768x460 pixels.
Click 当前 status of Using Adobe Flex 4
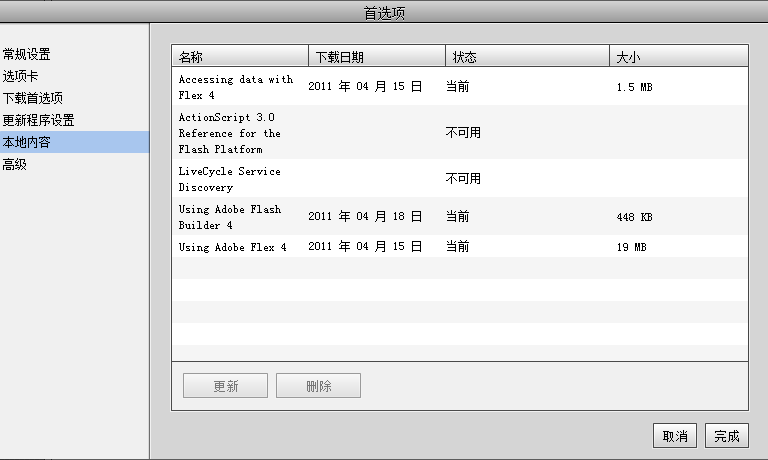point(457,246)
